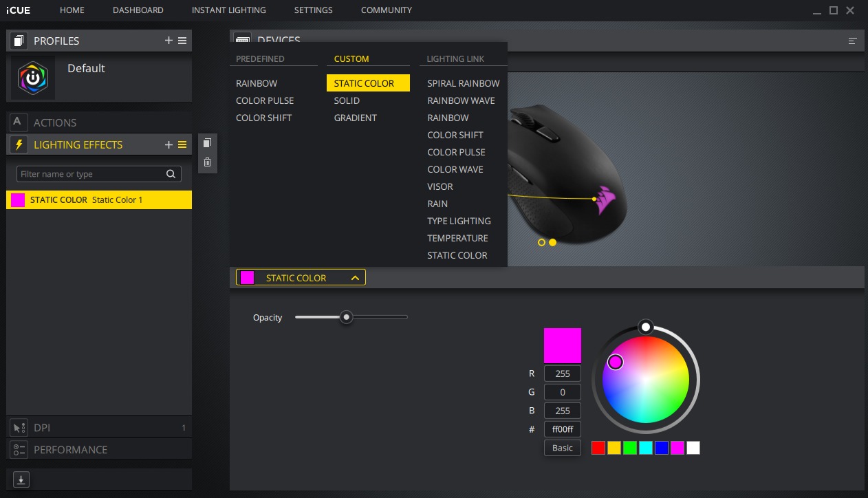This screenshot has height=498, width=868.
Task: Open Lighting Effects hamburger menu
Action: (182, 144)
